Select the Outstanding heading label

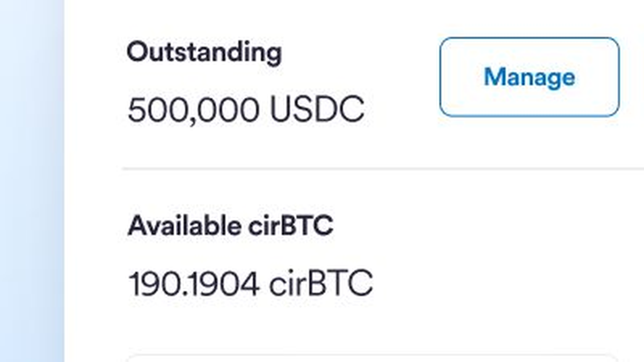pos(204,53)
